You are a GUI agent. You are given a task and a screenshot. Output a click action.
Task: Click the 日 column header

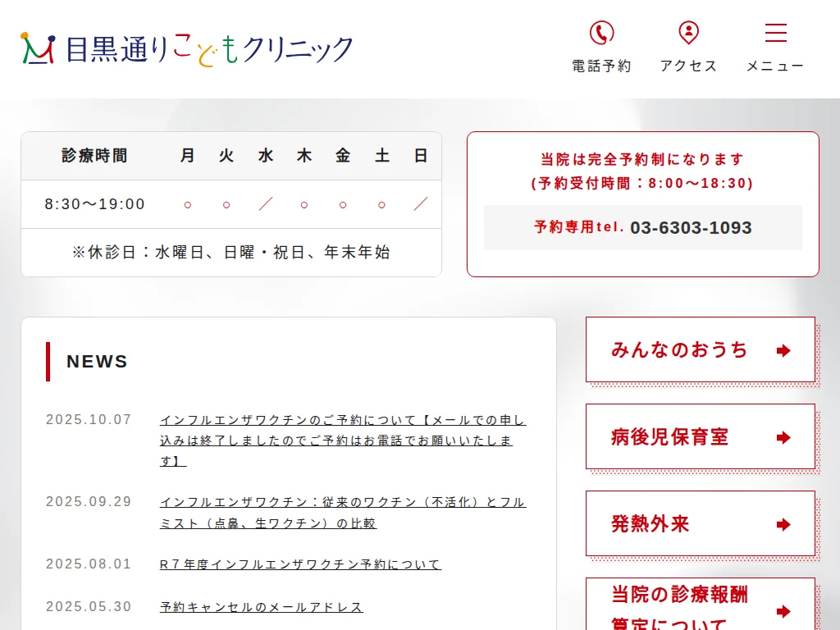pos(421,156)
